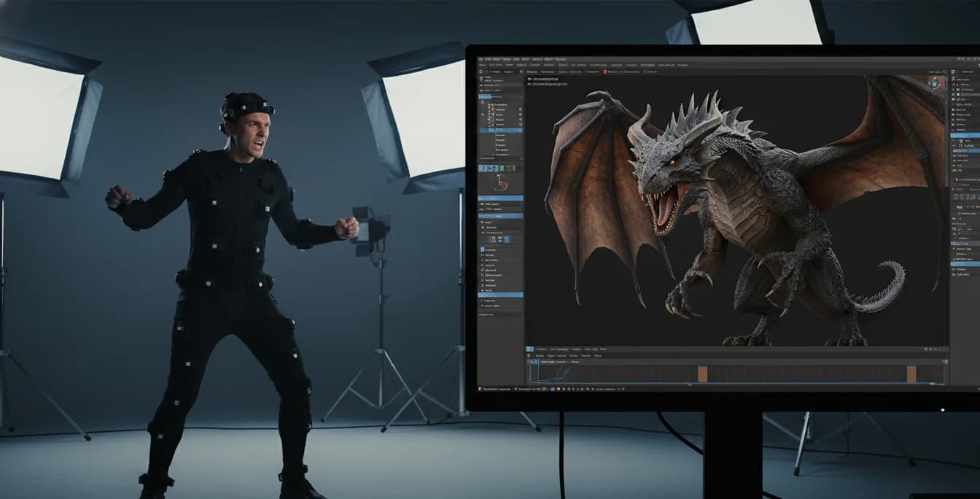This screenshot has width=980, height=499.
Task: Select the orange keyframe block in the timeline
Action: (x=704, y=374)
